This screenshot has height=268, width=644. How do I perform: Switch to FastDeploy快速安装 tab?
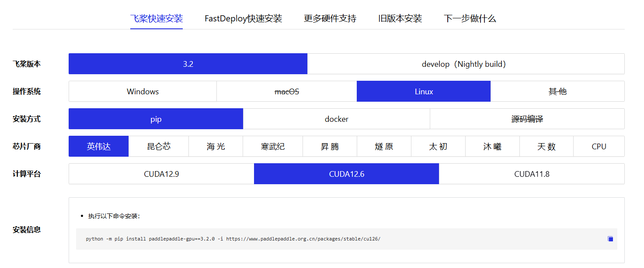point(244,19)
